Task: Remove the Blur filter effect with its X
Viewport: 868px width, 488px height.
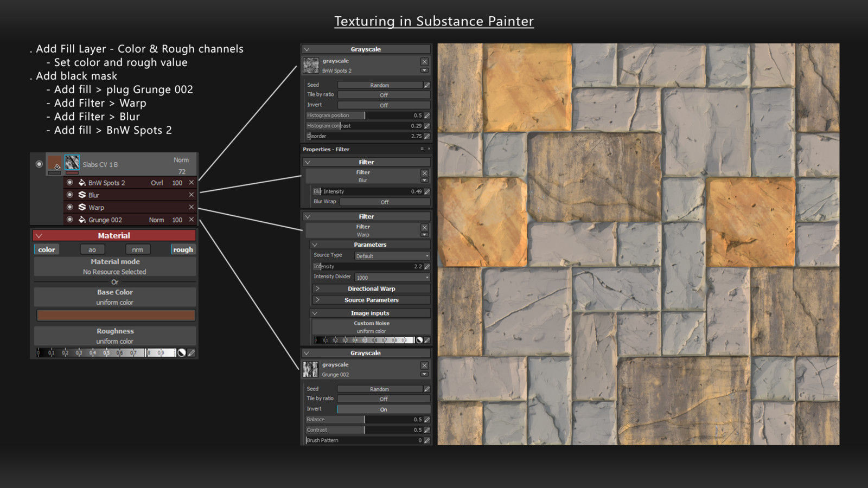Action: 191,195
